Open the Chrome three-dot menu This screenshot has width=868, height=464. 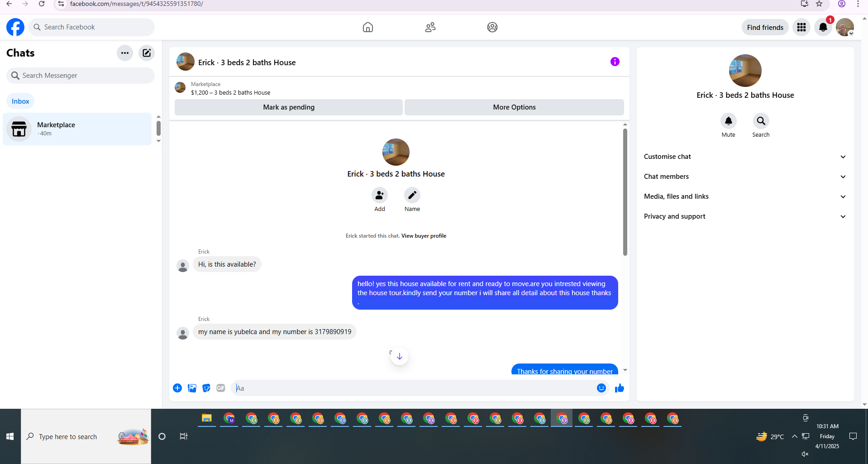pos(858,4)
